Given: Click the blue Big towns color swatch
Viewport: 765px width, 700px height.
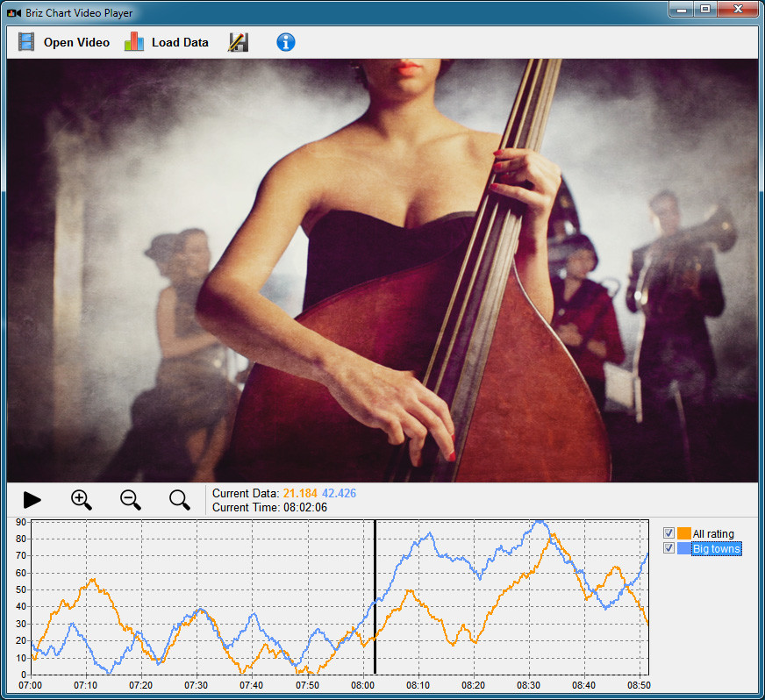Looking at the screenshot, I should click(684, 548).
